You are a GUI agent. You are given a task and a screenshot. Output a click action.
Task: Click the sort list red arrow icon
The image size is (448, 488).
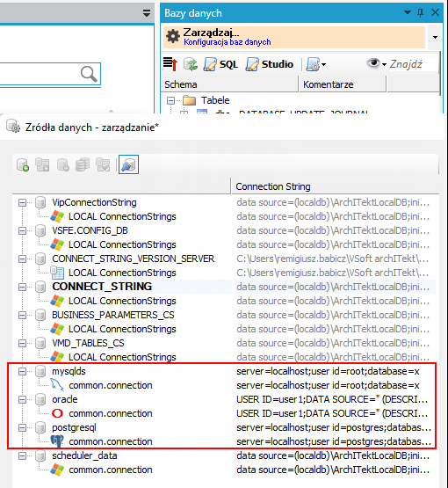tap(170, 64)
